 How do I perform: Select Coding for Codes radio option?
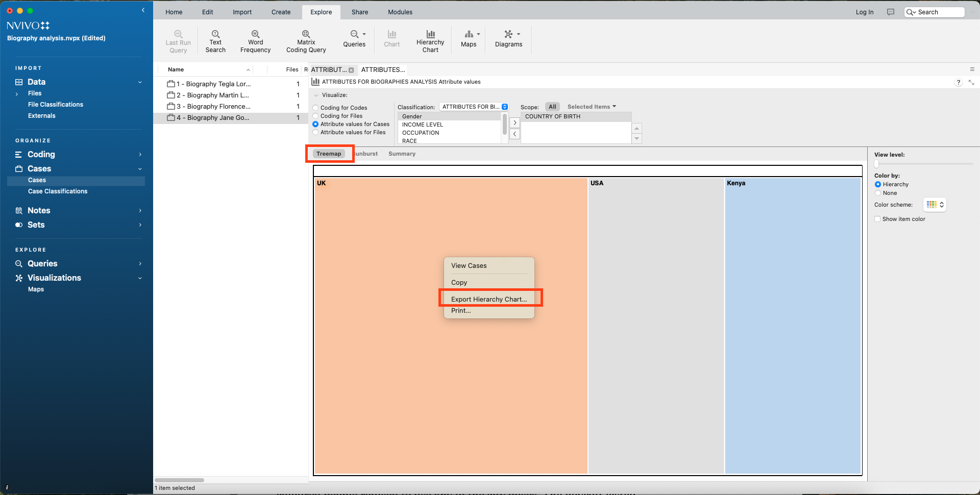tap(316, 108)
